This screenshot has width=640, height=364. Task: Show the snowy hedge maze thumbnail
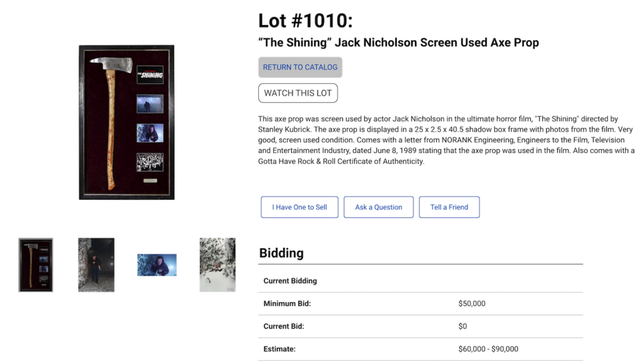click(x=217, y=265)
